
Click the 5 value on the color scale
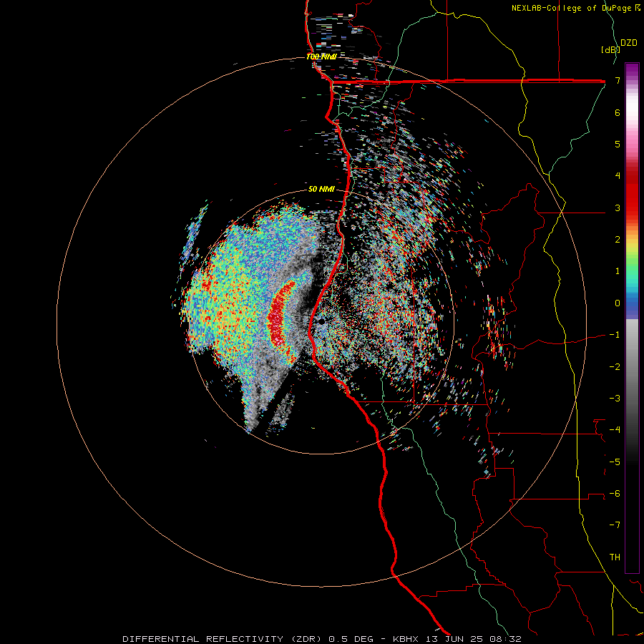[x=618, y=144]
